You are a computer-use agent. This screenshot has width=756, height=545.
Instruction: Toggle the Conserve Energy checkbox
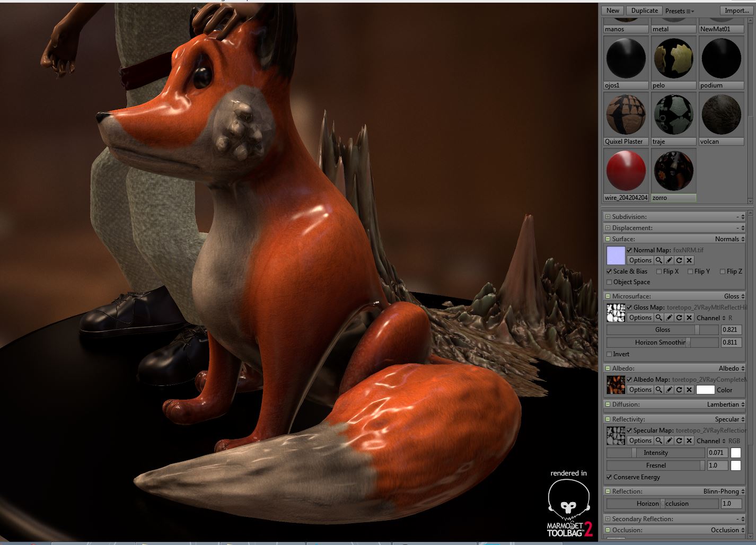click(609, 477)
